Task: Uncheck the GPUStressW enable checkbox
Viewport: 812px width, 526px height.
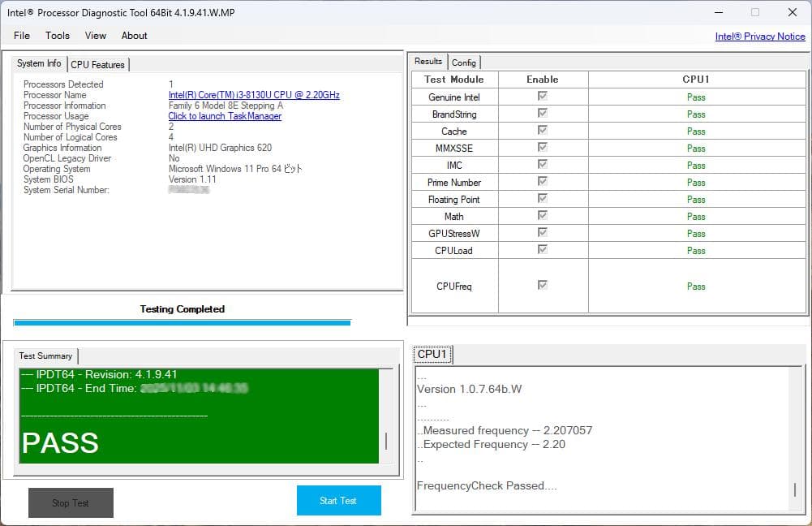Action: click(542, 233)
